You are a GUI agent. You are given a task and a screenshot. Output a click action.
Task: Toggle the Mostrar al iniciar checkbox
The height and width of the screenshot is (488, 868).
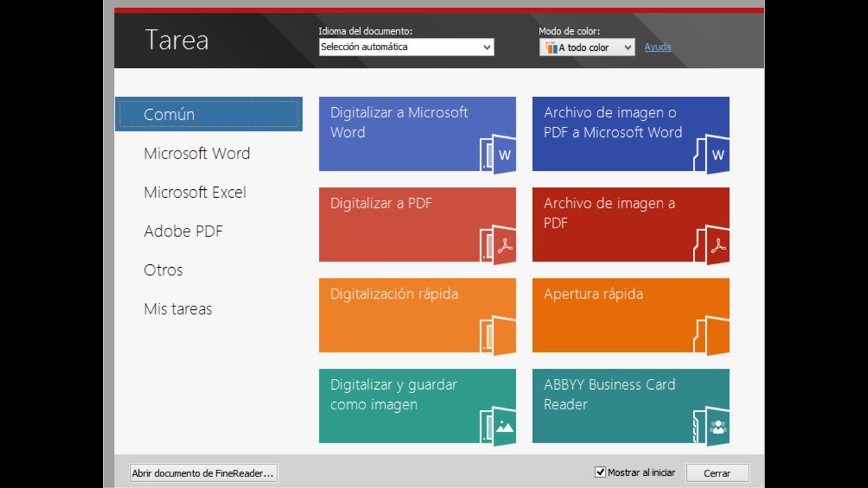[600, 472]
